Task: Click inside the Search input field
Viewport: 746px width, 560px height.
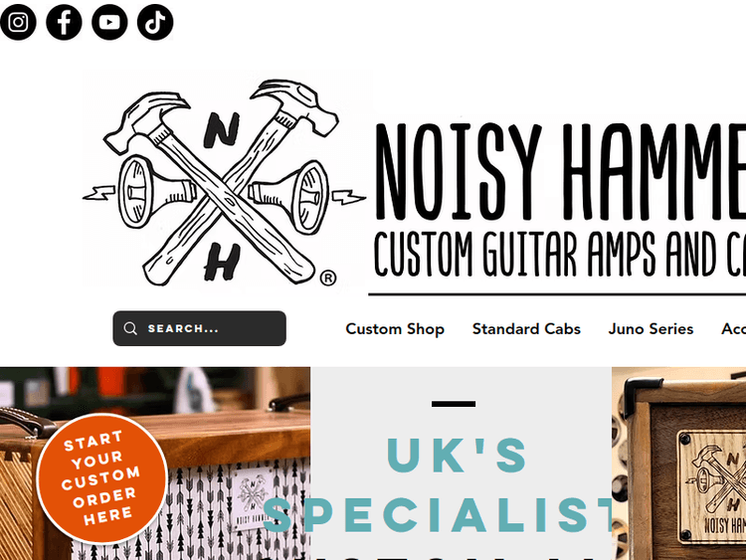Action: pyautogui.click(x=199, y=328)
